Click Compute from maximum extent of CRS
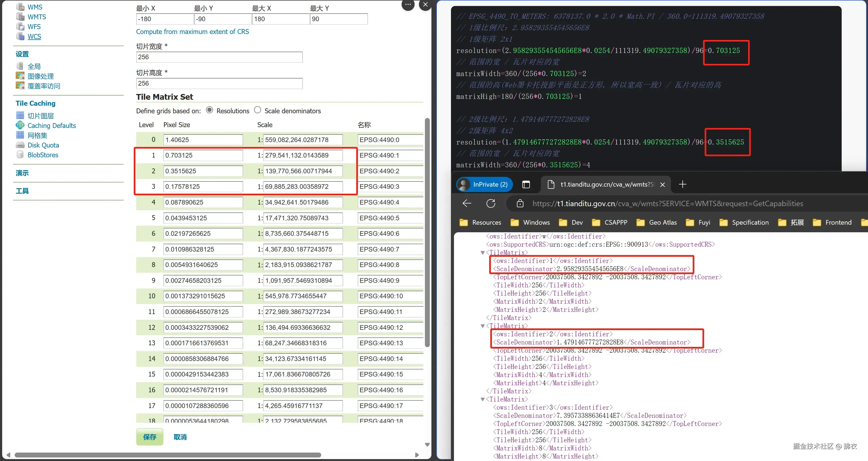 point(192,32)
